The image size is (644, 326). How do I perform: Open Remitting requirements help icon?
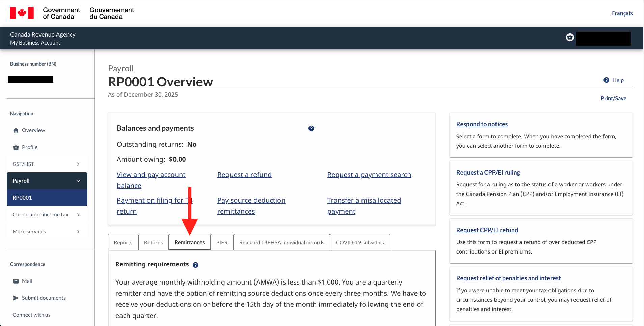click(195, 265)
